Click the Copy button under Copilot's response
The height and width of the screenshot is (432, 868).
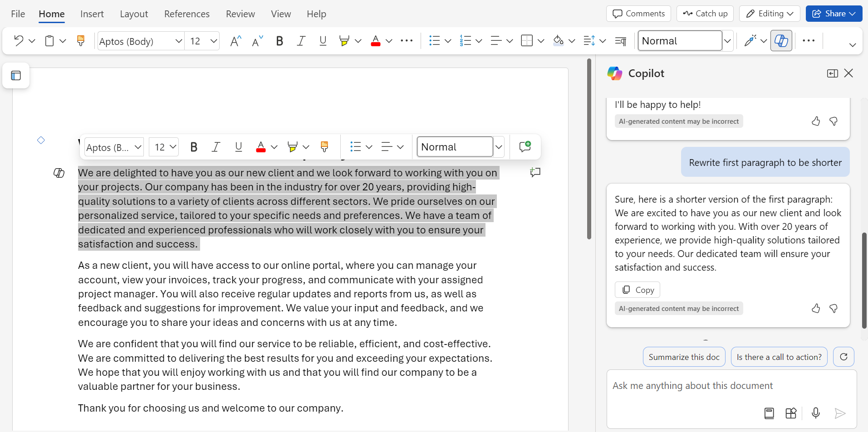point(637,290)
